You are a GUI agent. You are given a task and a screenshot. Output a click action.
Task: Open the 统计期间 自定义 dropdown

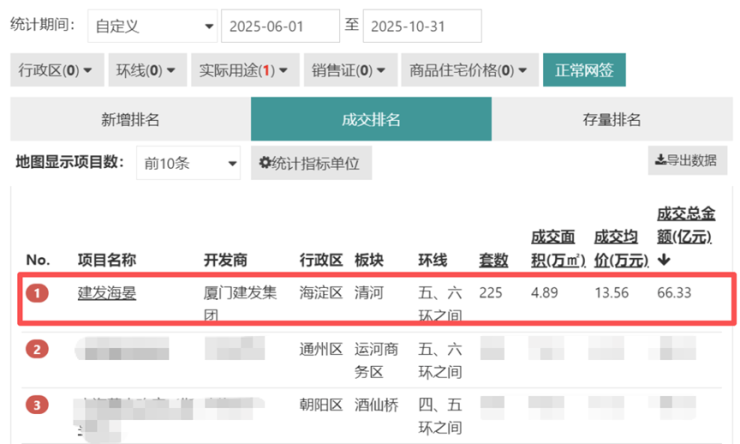(x=152, y=27)
